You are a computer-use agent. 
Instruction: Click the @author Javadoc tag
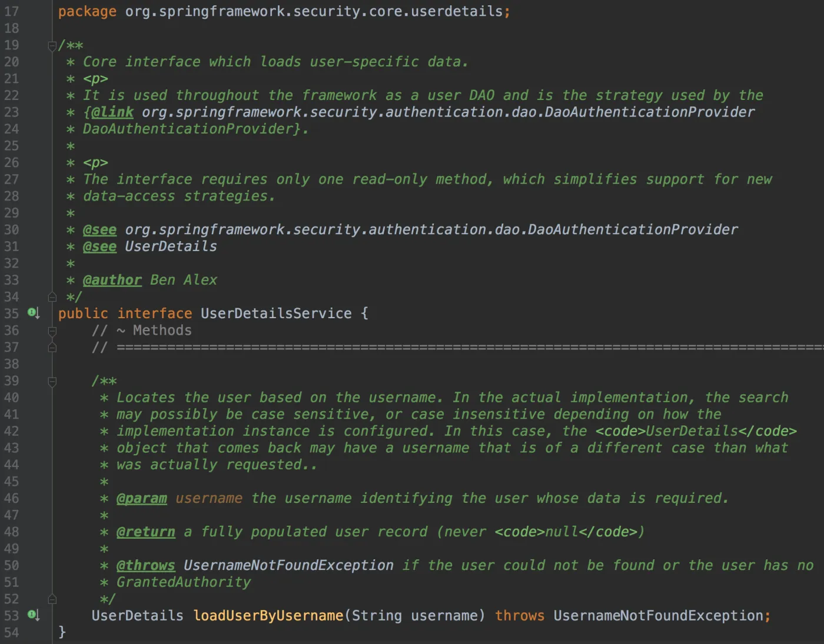click(x=112, y=280)
